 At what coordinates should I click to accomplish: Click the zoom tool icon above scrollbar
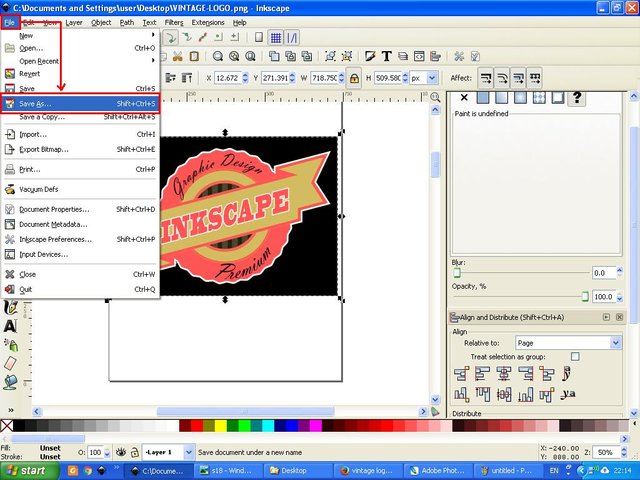(x=436, y=97)
